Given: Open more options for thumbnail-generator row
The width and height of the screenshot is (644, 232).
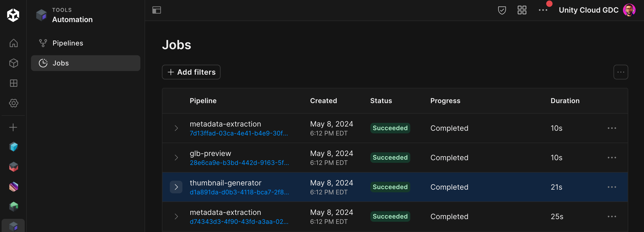Looking at the screenshot, I should point(612,187).
